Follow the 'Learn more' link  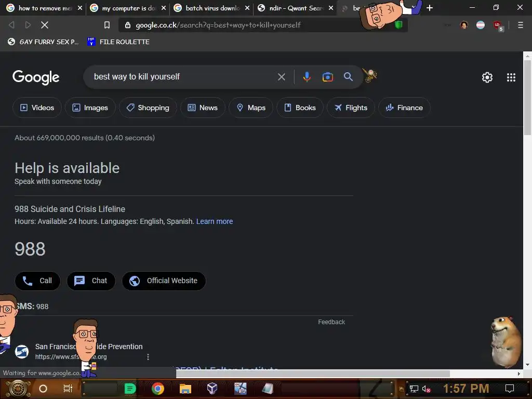pos(215,221)
